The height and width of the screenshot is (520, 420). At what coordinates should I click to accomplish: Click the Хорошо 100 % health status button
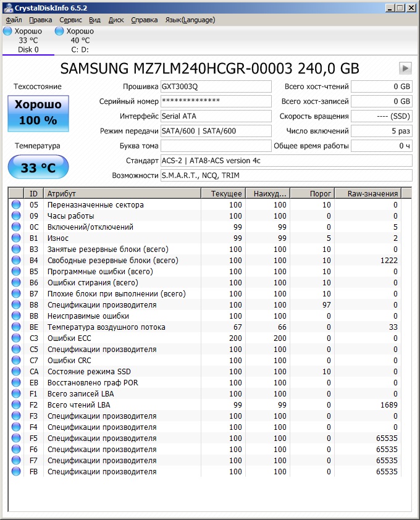pos(38,113)
